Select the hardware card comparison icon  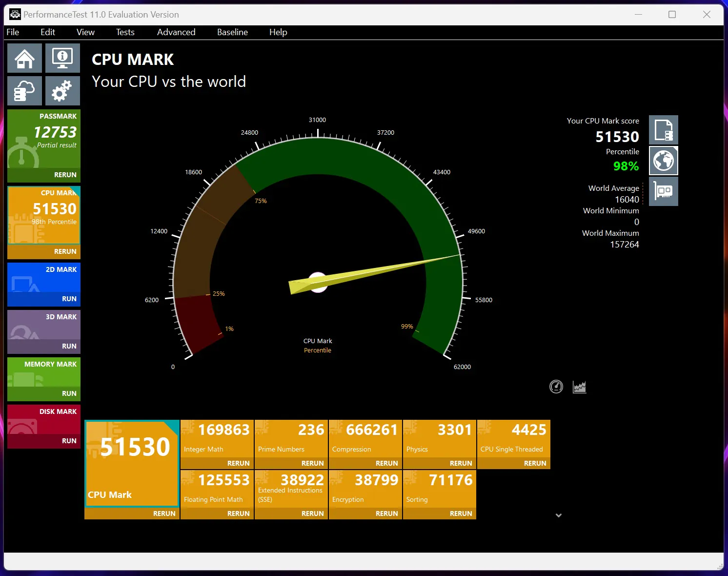point(664,191)
